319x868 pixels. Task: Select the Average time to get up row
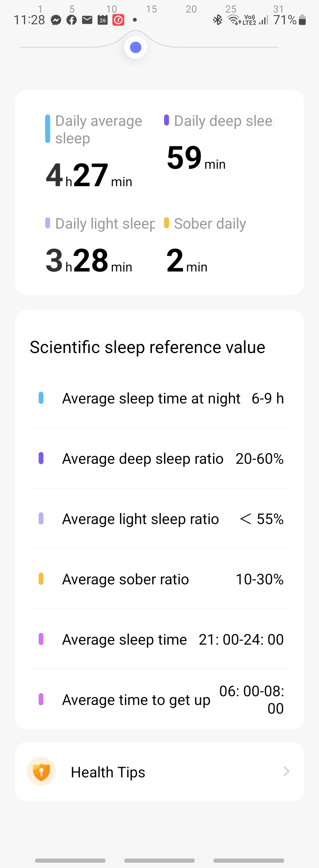(159, 700)
